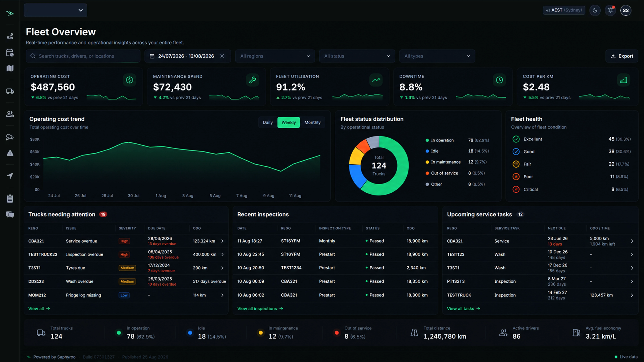
Task: Focus the search trucks, drivers input
Action: pos(83,56)
